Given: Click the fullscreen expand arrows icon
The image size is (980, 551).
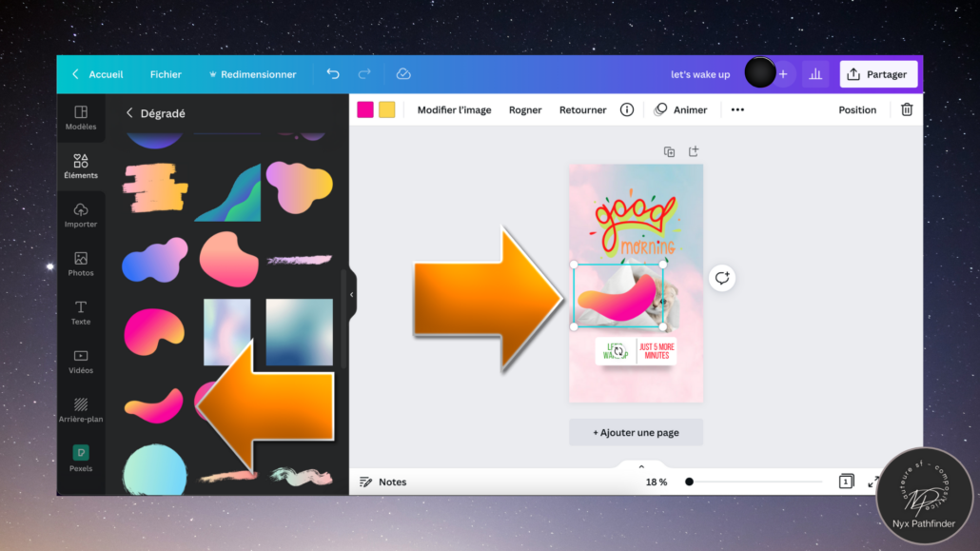Looking at the screenshot, I should [x=873, y=482].
